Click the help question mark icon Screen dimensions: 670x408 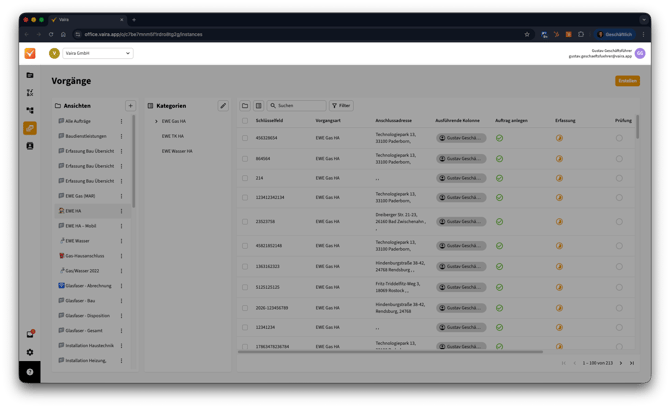(30, 372)
